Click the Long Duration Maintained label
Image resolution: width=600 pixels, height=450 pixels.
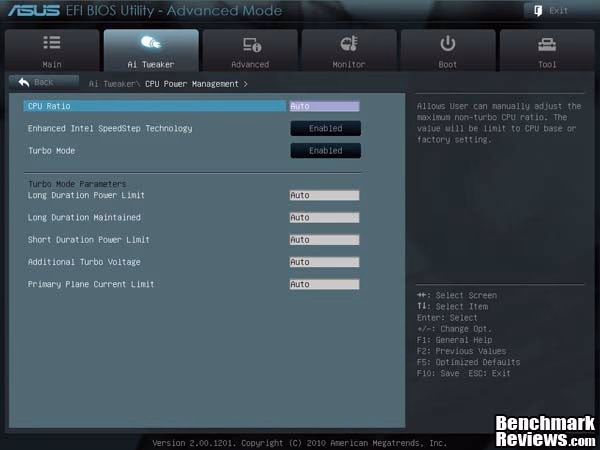84,217
